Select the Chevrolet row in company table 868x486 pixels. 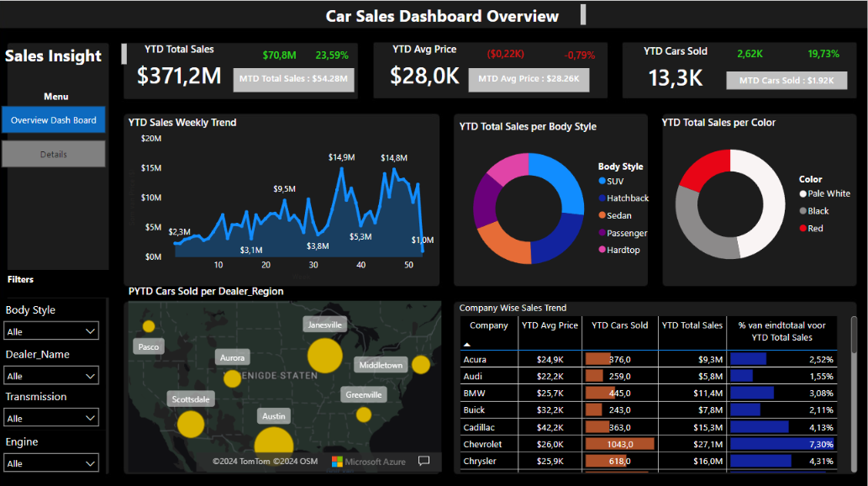pyautogui.click(x=482, y=444)
